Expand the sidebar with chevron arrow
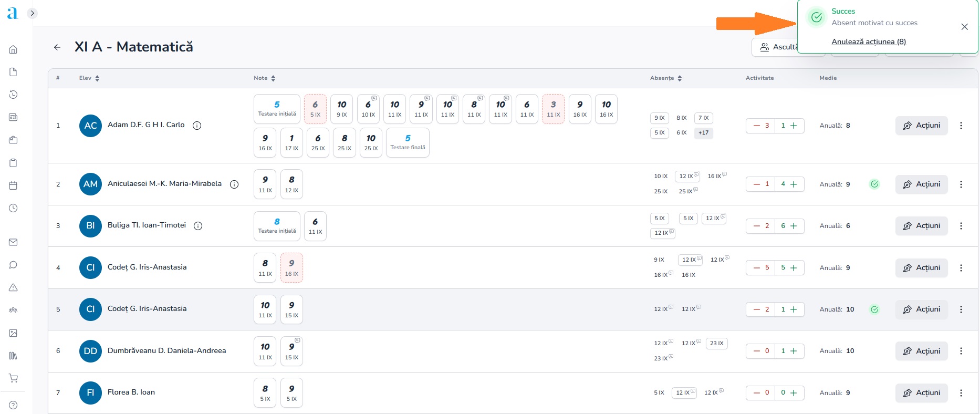This screenshot has height=414, width=980. pos(33,13)
